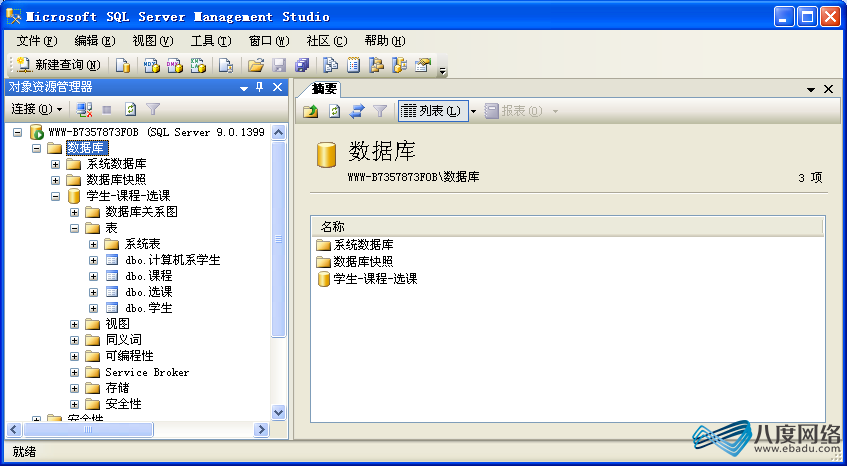Open the 编辑(E) menu
847x466 pixels.
tap(95, 41)
